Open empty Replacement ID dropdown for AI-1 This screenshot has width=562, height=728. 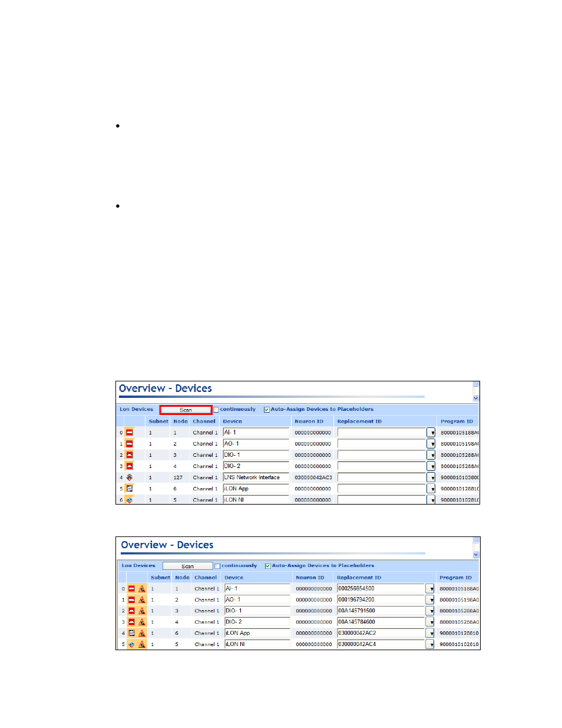coord(431,433)
